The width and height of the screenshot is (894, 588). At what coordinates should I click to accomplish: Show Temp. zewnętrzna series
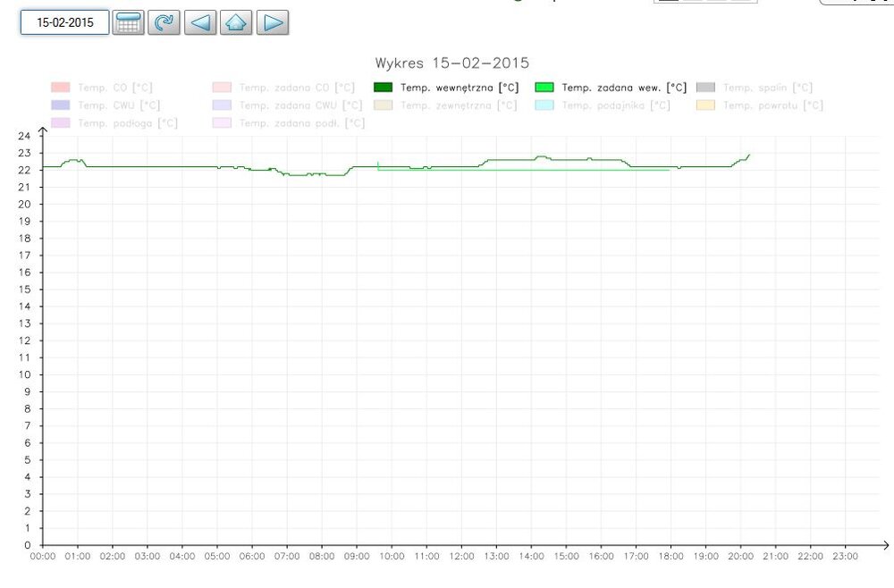(x=444, y=105)
